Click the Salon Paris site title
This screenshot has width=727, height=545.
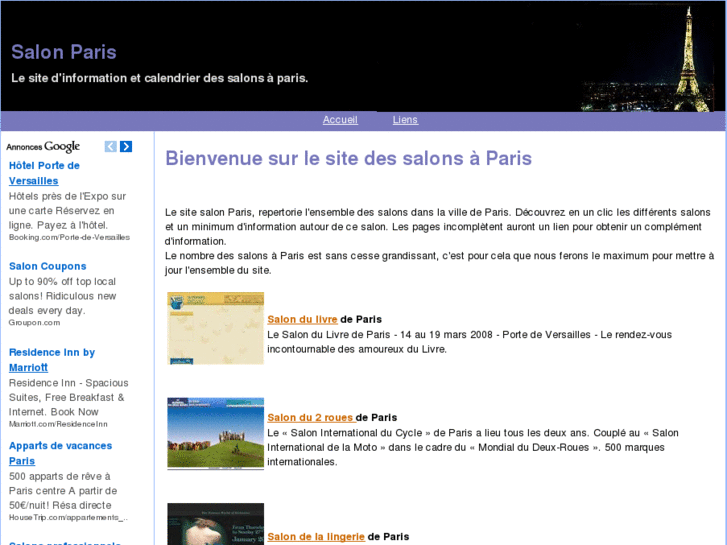pyautogui.click(x=64, y=52)
